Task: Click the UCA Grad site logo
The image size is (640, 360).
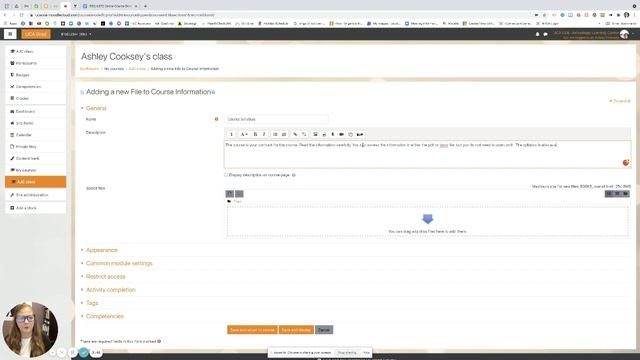Action: tap(36, 34)
